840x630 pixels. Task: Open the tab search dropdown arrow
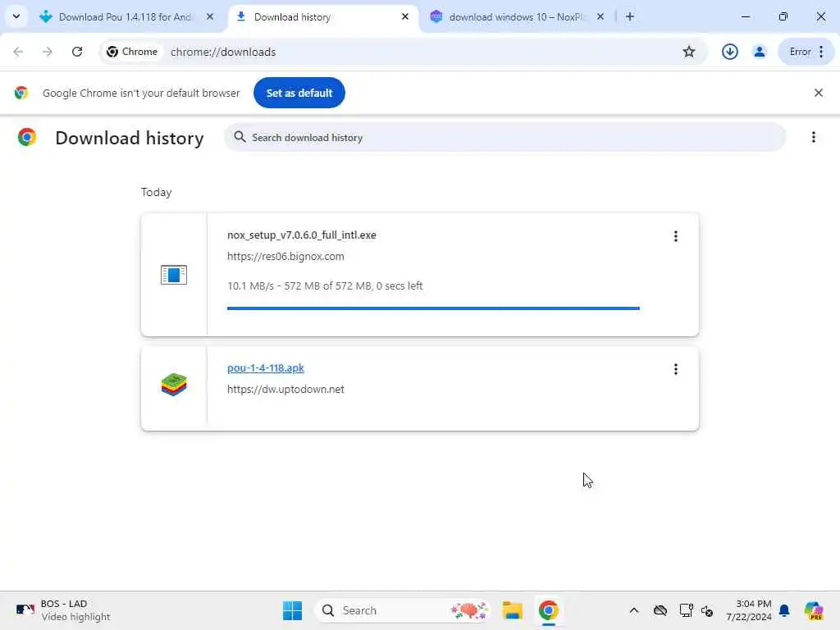click(16, 16)
